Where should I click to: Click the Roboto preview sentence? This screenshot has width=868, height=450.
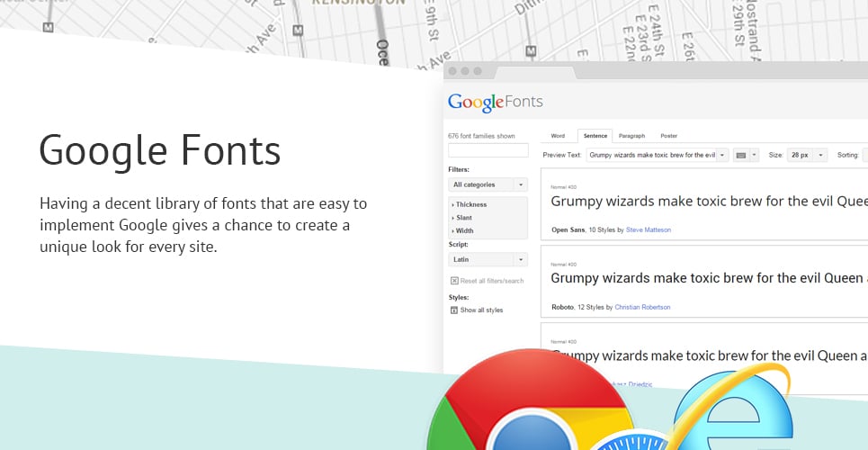[x=709, y=278]
